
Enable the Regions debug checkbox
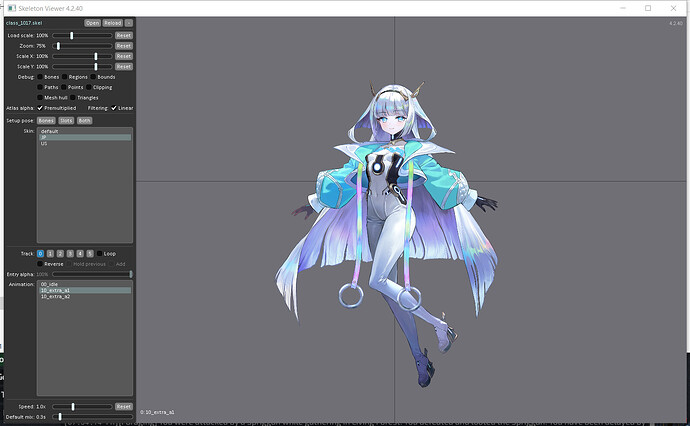65,77
